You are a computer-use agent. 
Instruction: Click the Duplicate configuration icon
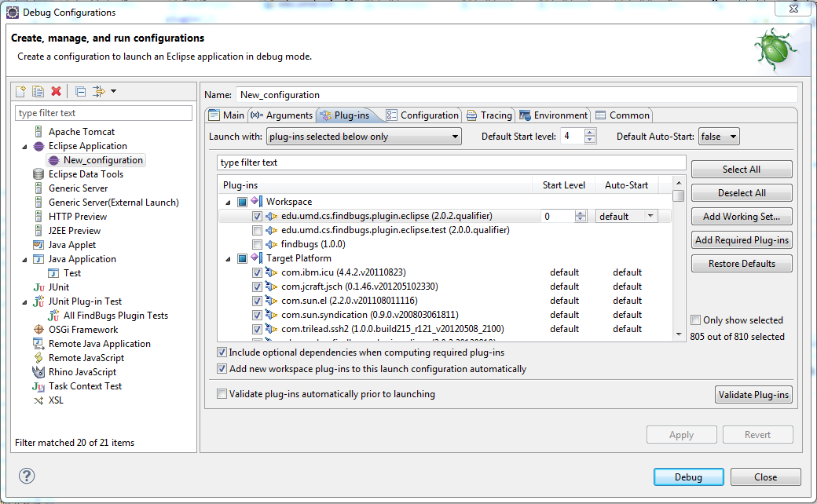38,92
